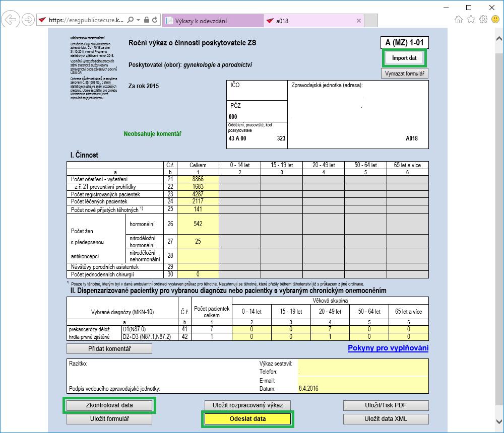
Task: Click registrovaných pacientek field 4287
Action: click(x=198, y=194)
